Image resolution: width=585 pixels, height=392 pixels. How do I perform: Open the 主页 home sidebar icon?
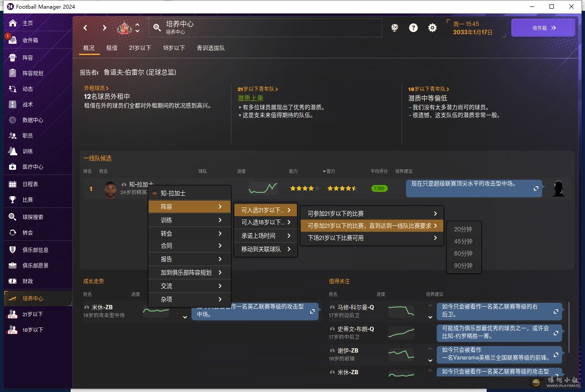click(13, 23)
